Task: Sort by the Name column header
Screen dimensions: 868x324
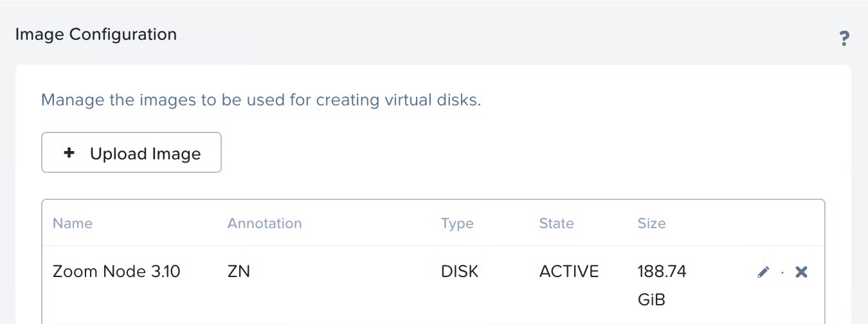Action: click(x=73, y=224)
